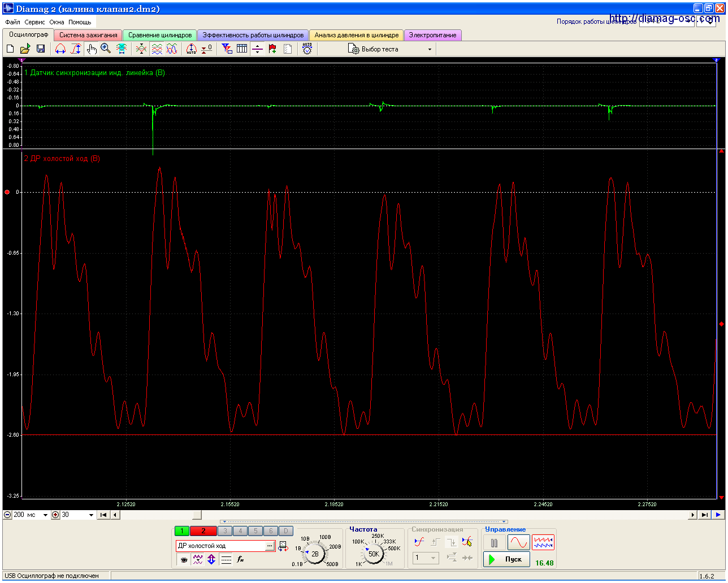
Task: Click the add flag marker icon
Action: pos(272,49)
